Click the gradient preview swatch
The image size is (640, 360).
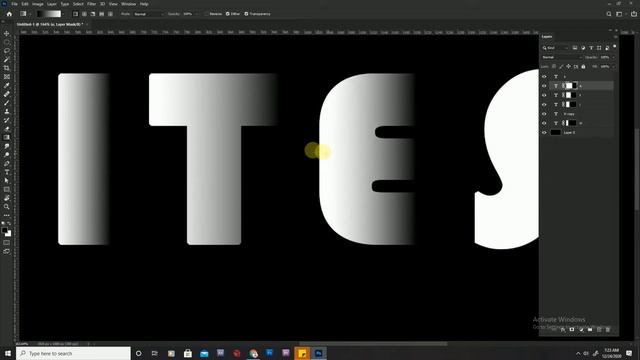49,14
